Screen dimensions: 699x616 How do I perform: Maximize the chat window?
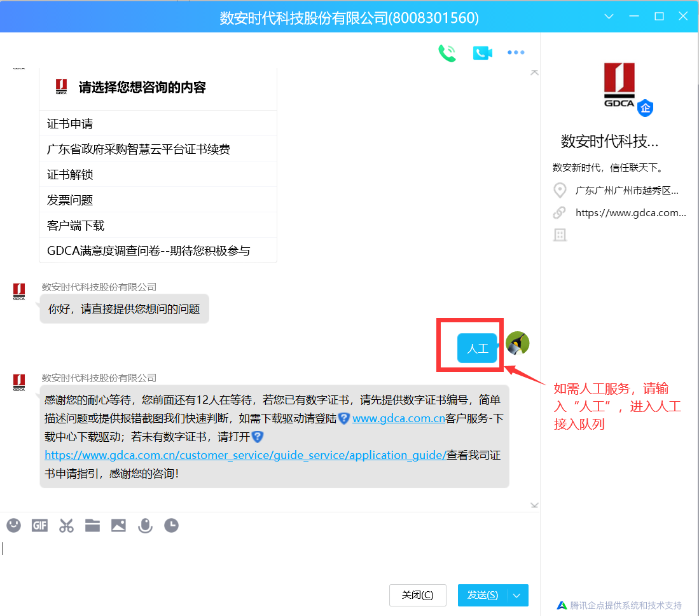point(659,17)
